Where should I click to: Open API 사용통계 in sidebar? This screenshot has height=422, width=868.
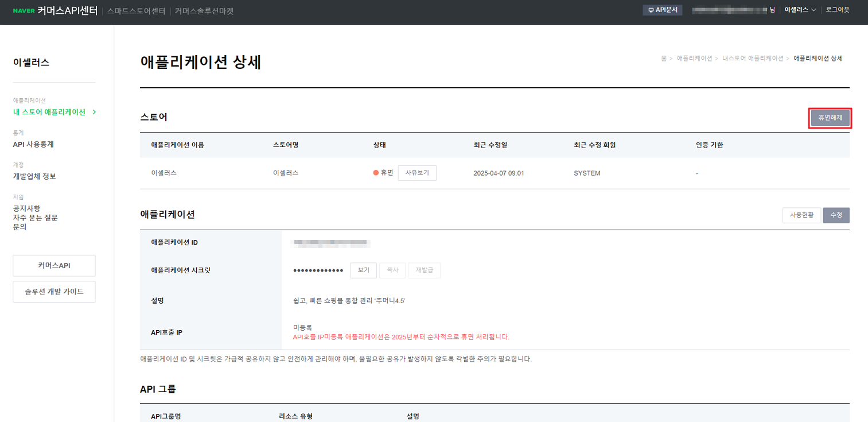pyautogui.click(x=33, y=144)
